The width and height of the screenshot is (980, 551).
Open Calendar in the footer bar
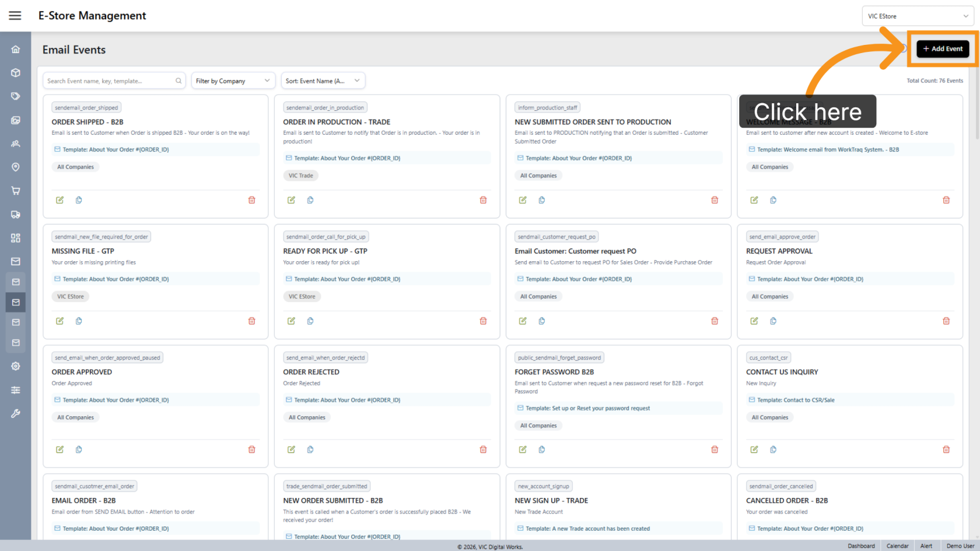point(897,546)
